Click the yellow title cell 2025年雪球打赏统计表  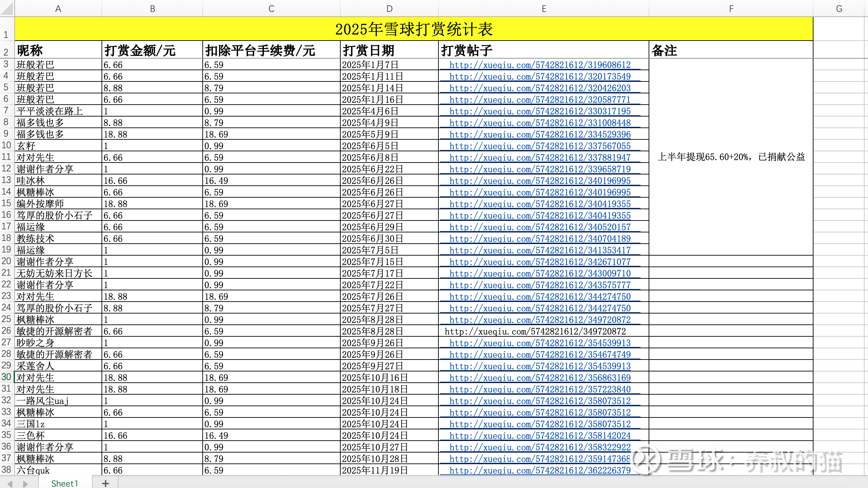tap(414, 29)
